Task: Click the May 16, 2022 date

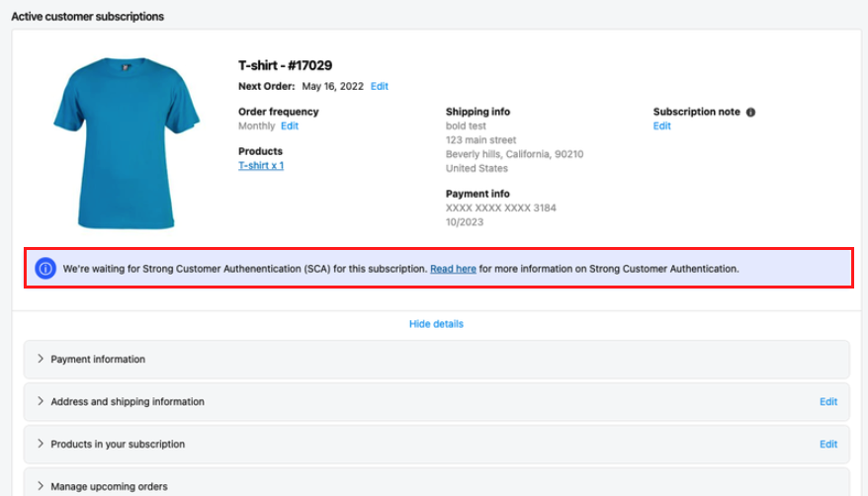Action: pos(333,86)
